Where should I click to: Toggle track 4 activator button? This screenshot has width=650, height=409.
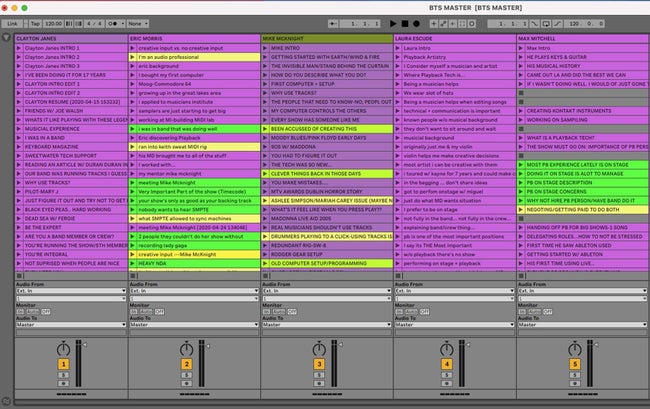pos(446,364)
